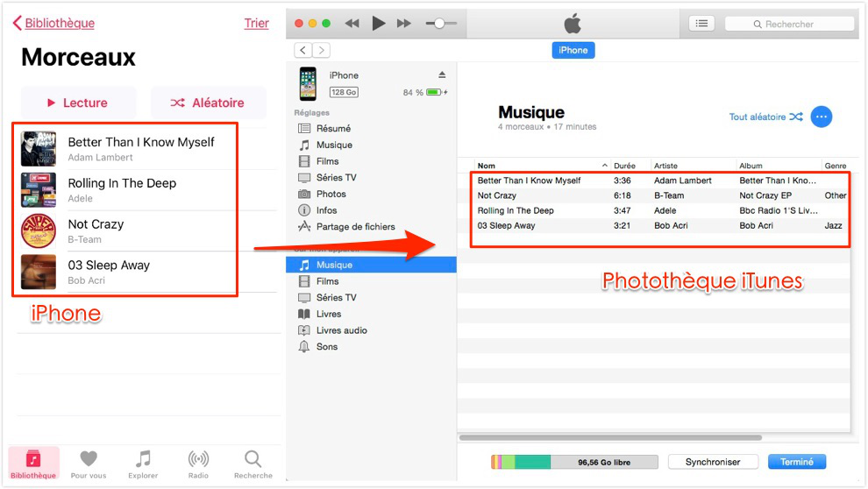This screenshot has height=489, width=868.
Task: Click iTunes fast-forward button
Action: 404,24
